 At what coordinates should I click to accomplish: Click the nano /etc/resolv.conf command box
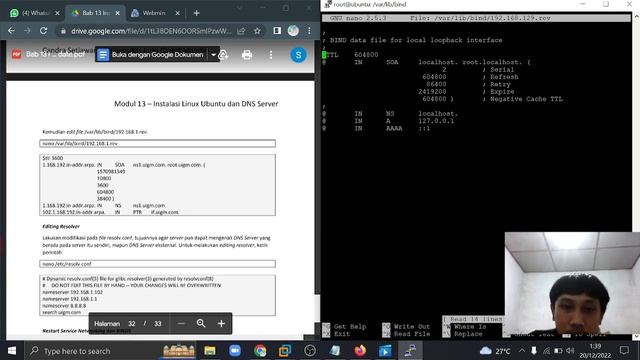[x=158, y=264]
